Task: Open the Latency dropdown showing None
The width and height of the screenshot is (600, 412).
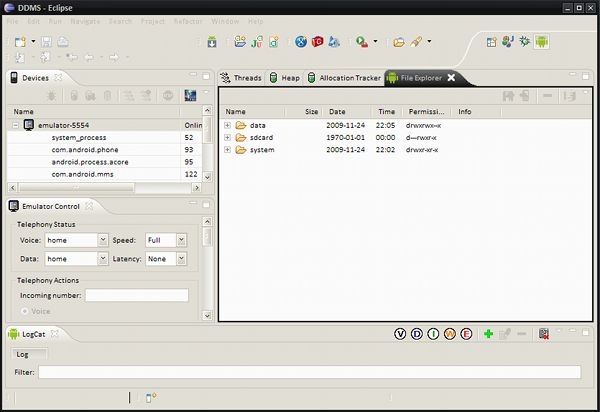Action: pyautogui.click(x=182, y=259)
